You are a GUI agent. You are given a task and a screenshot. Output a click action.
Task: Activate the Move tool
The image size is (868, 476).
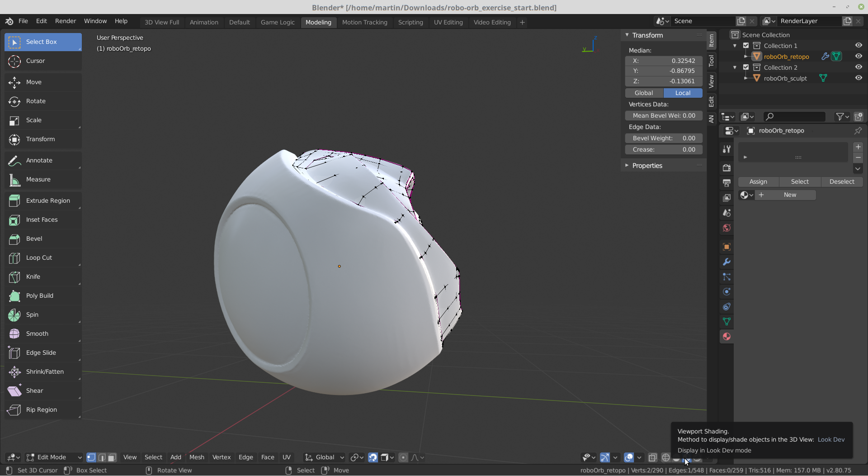click(x=43, y=82)
